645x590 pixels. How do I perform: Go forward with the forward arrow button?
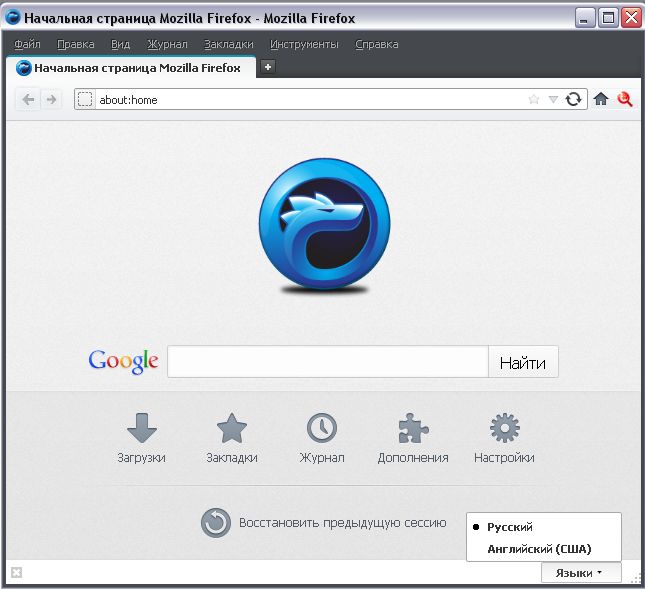[x=51, y=100]
